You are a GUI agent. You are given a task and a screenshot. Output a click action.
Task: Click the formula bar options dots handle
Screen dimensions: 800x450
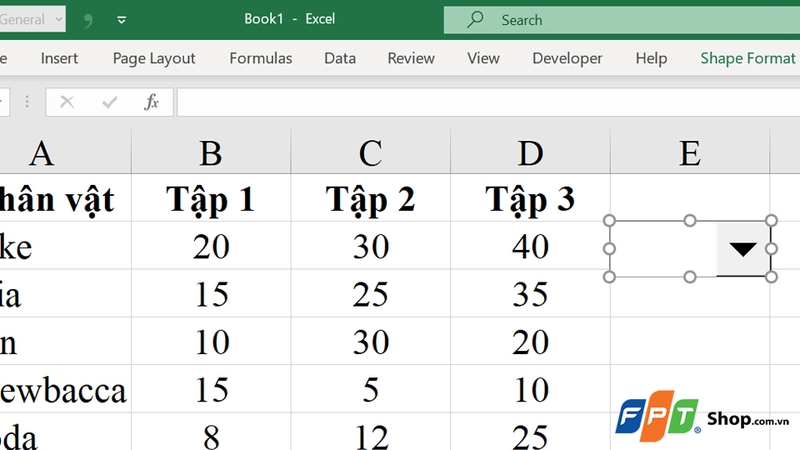pyautogui.click(x=27, y=102)
